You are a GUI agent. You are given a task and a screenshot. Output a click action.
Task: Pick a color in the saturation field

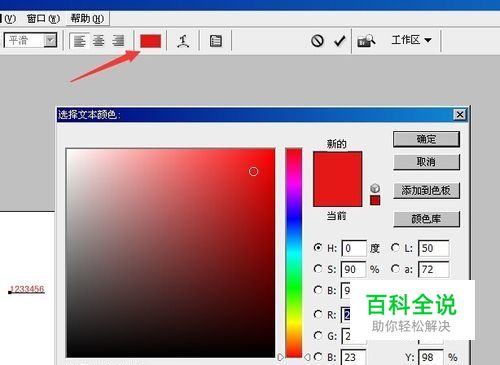pos(171,253)
